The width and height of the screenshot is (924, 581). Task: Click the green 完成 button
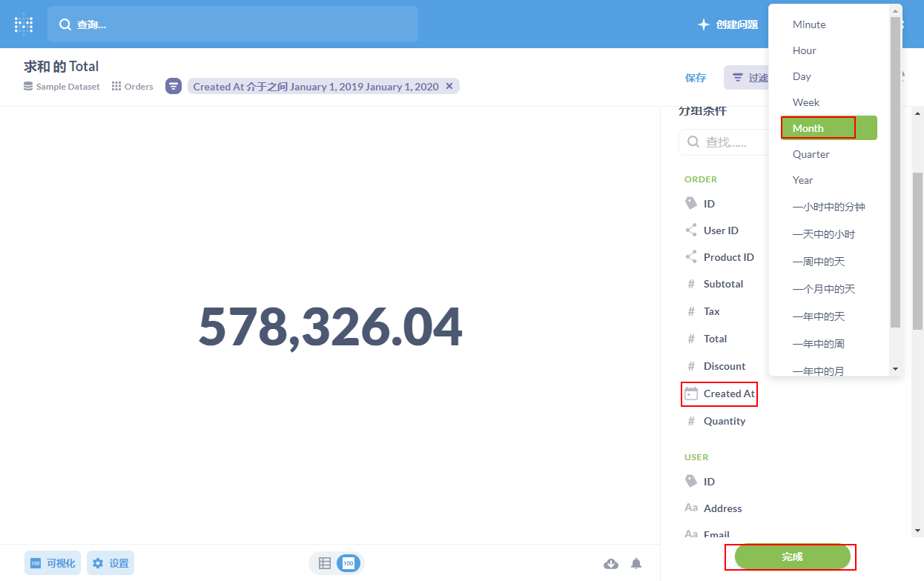(x=791, y=557)
